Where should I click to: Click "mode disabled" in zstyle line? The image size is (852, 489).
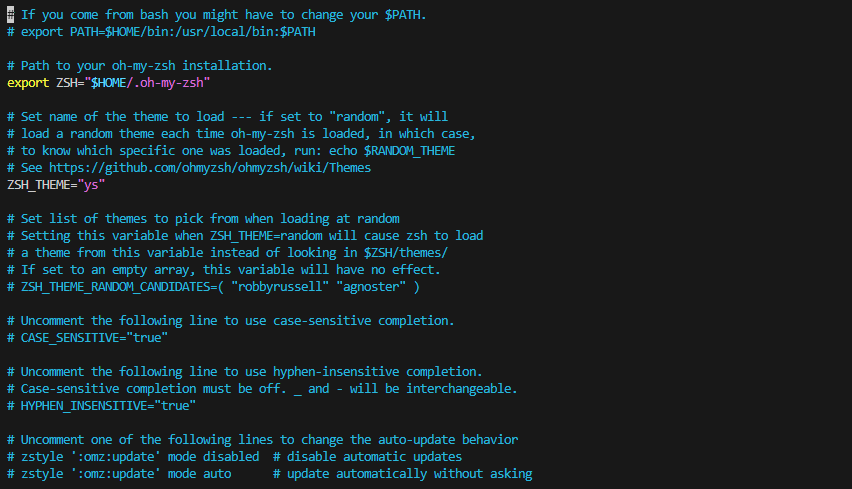(x=213, y=456)
